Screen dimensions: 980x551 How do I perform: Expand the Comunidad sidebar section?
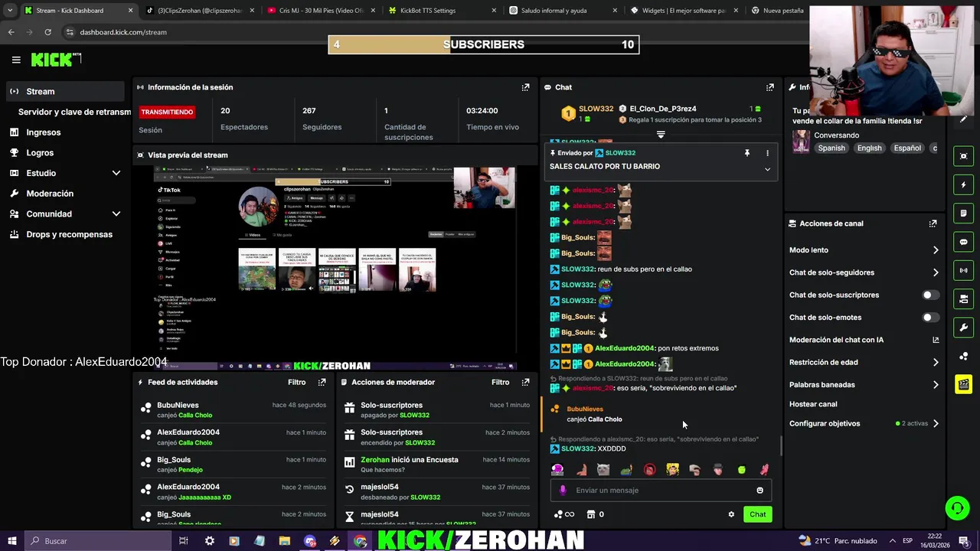(116, 214)
